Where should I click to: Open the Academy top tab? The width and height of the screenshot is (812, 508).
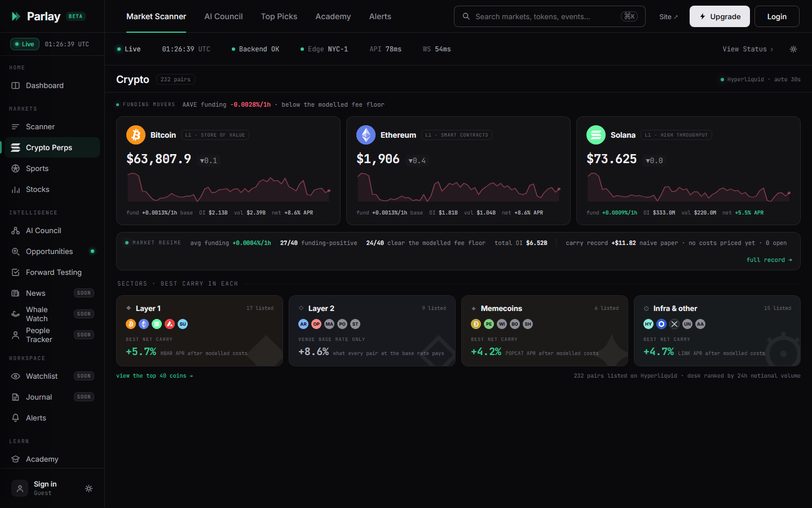point(333,16)
